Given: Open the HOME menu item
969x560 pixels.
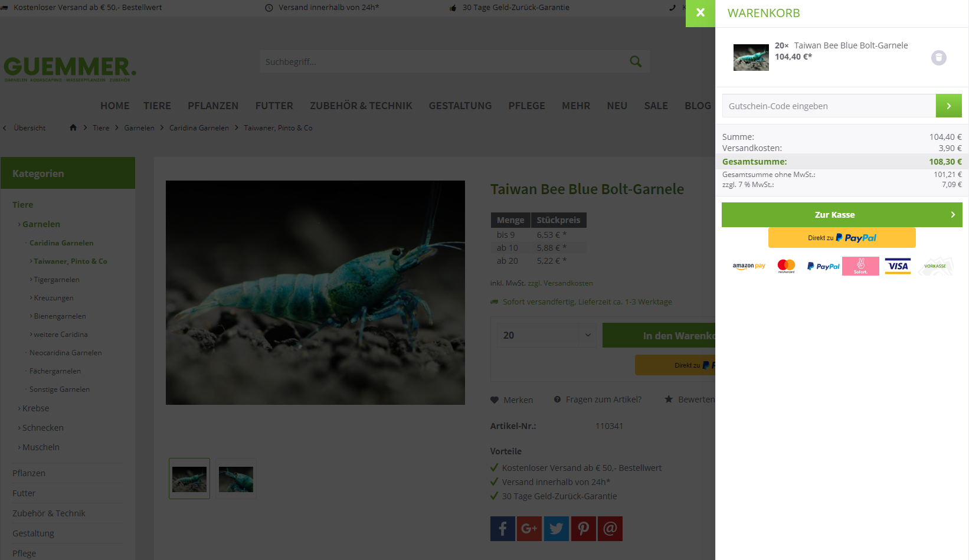Looking at the screenshot, I should (115, 106).
